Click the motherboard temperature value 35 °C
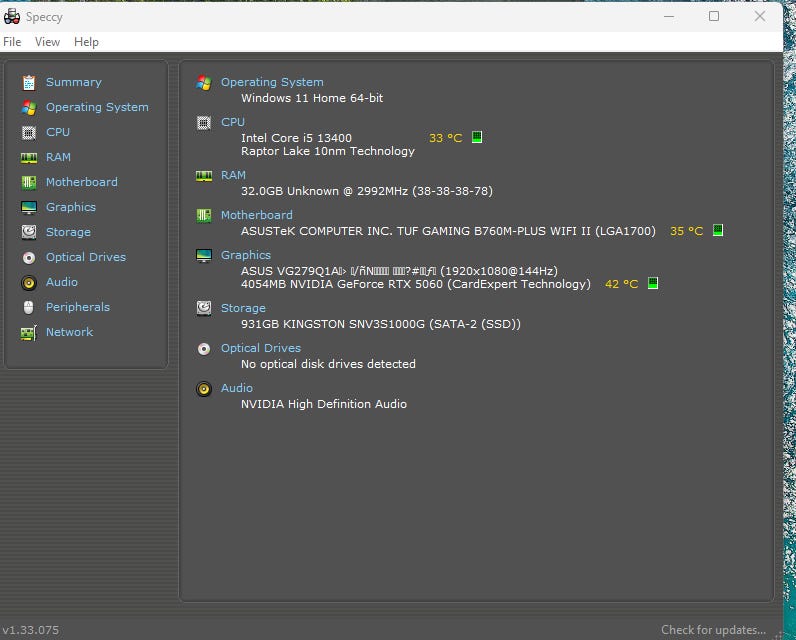The image size is (796, 640). pos(686,231)
